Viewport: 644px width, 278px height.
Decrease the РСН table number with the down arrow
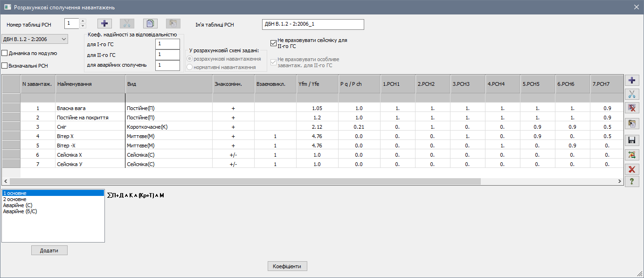tap(83, 26)
